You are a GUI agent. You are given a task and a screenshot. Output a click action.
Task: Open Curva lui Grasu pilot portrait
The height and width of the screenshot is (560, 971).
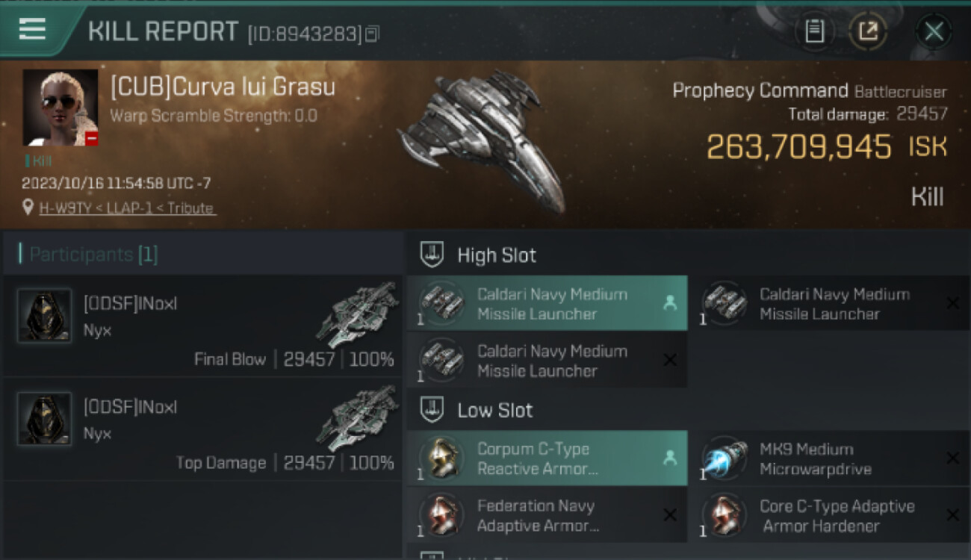pyautogui.click(x=61, y=108)
